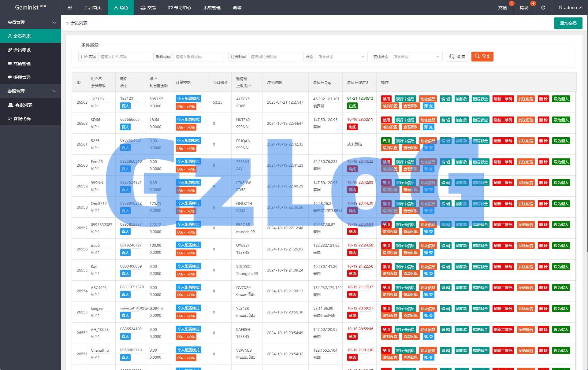Viewport: 588px width, 370px height.
Task: Collapse the 会员管理 sidebar group
Action: [x=31, y=22]
